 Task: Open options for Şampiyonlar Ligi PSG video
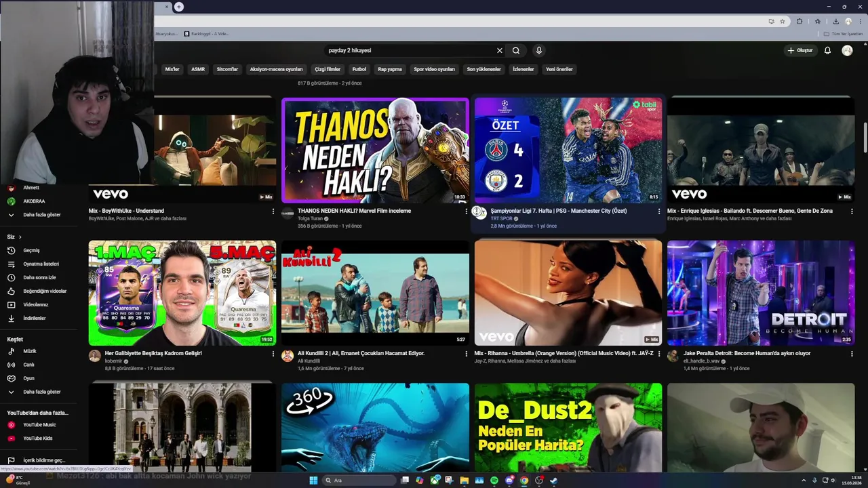658,211
